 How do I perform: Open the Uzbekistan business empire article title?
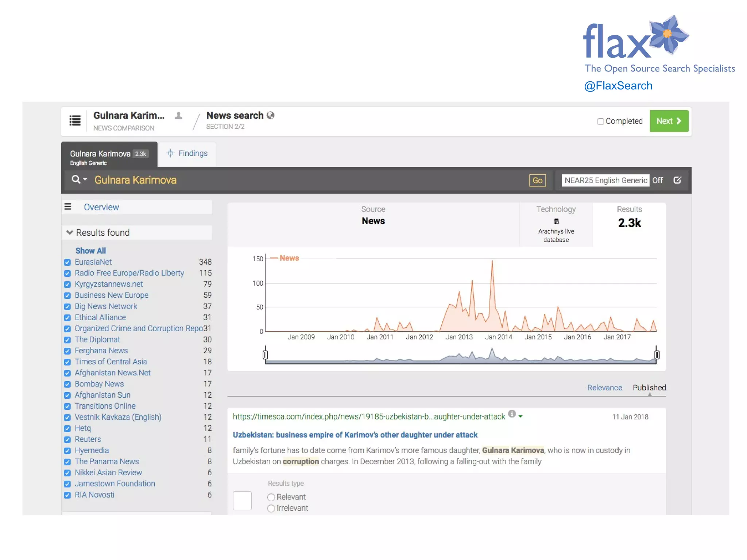click(x=355, y=435)
